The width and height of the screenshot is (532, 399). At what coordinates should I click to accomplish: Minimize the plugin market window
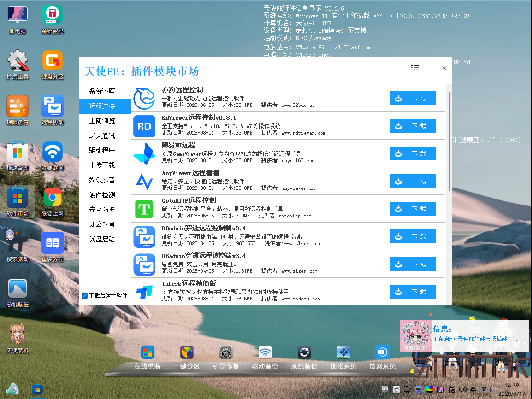tap(431, 68)
